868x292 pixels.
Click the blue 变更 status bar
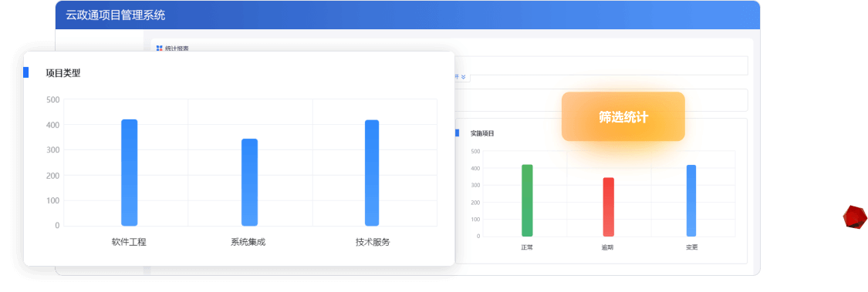click(691, 200)
